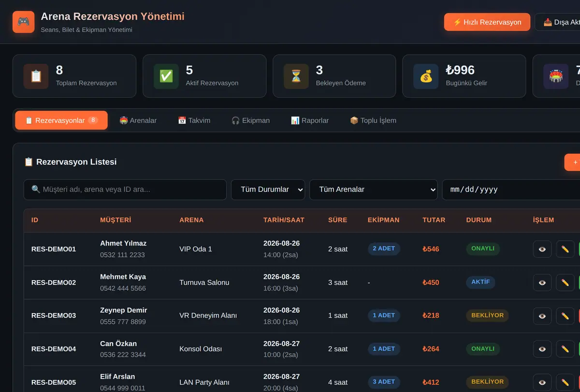Click the 3 ADET equipment badge

point(384,381)
